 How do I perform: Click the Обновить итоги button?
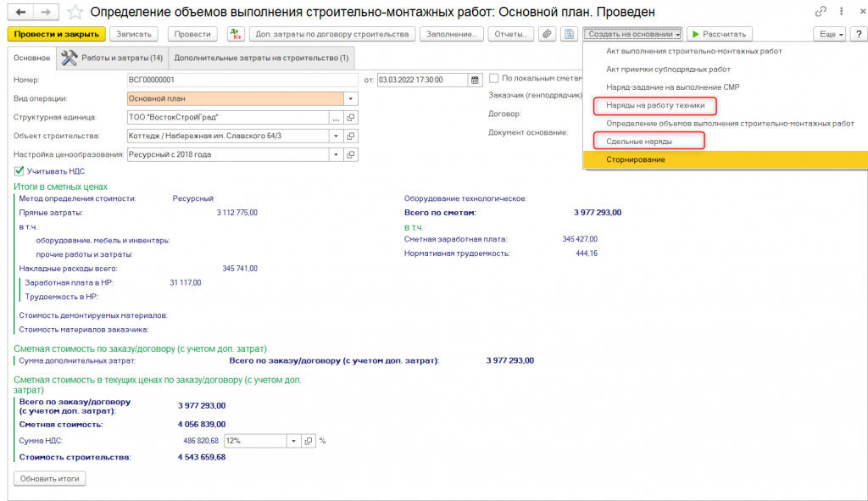tap(50, 479)
